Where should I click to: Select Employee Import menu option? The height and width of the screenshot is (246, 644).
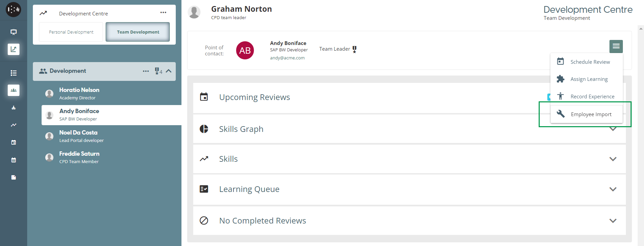pos(591,114)
